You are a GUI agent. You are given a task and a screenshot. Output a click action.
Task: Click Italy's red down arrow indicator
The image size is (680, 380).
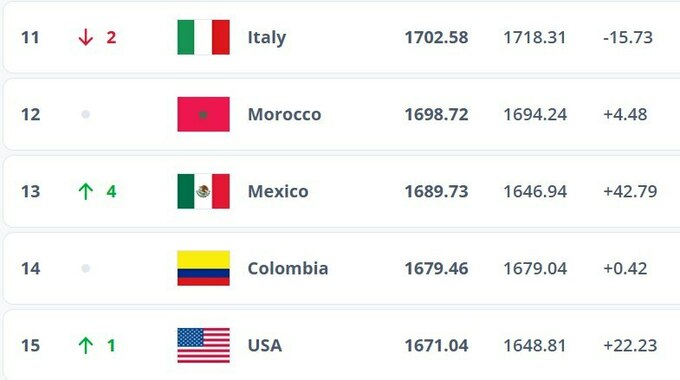(x=85, y=37)
